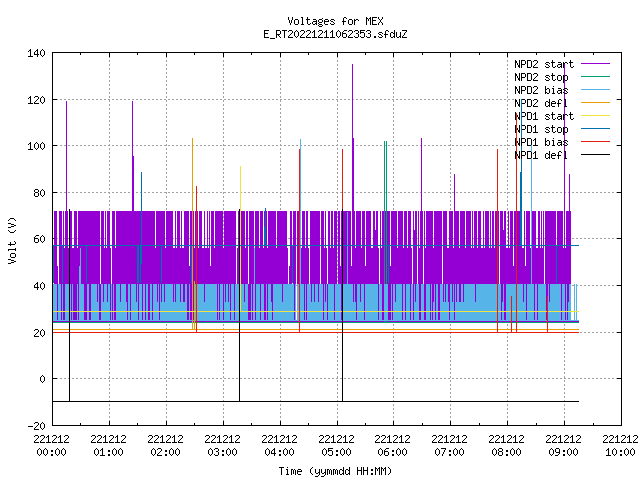Click the NPD2 bias light-blue legend line

point(595,90)
